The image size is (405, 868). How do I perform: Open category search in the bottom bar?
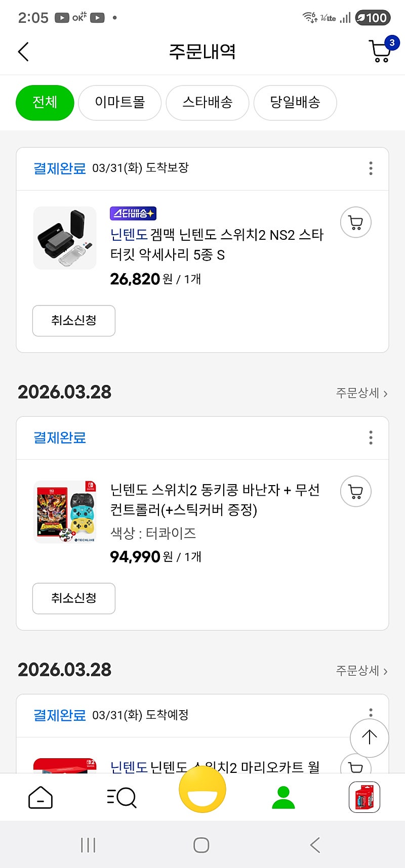(121, 798)
